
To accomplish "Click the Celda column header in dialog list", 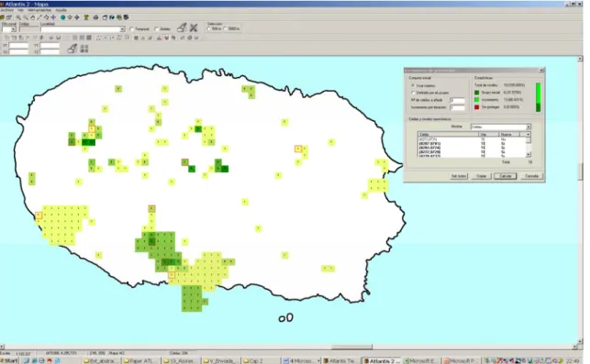I will (448, 134).
